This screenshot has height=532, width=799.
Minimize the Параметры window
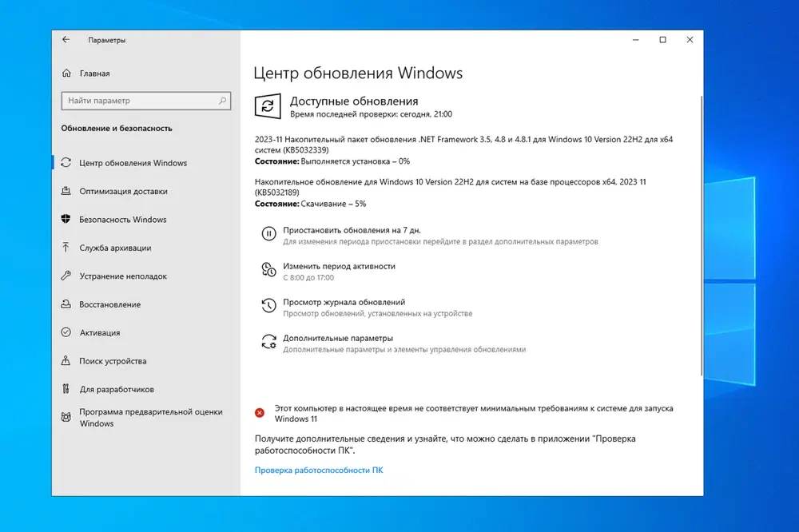click(635, 40)
